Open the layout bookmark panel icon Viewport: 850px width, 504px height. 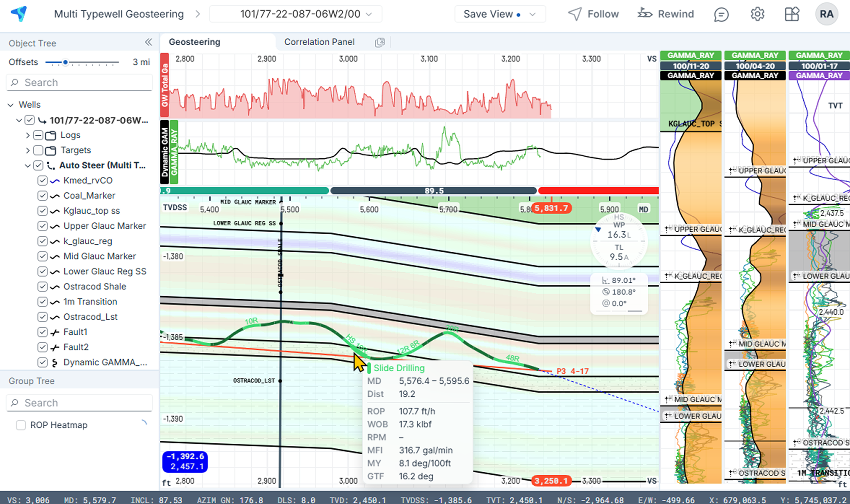pos(792,14)
